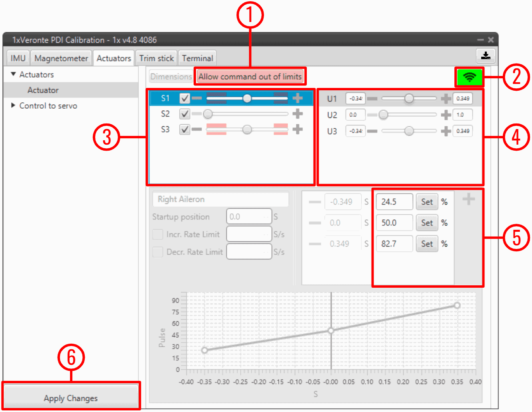Image resolution: width=532 pixels, height=412 pixels.
Task: Click the U1 slider handle
Action: (409, 98)
